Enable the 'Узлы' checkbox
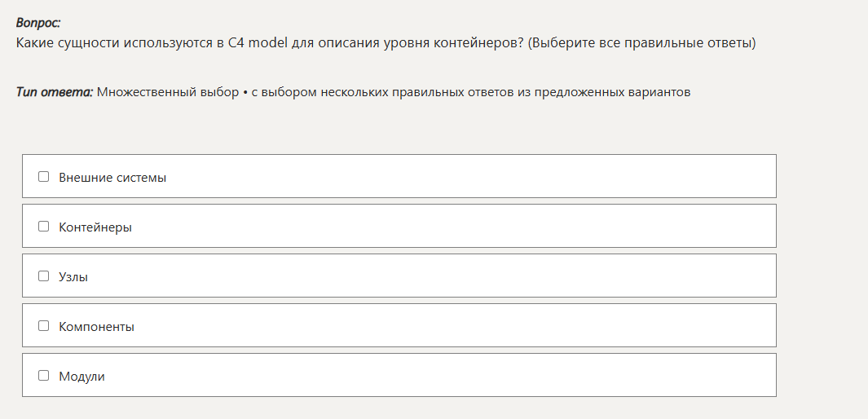Image resolution: width=868 pixels, height=419 pixels. point(44,276)
